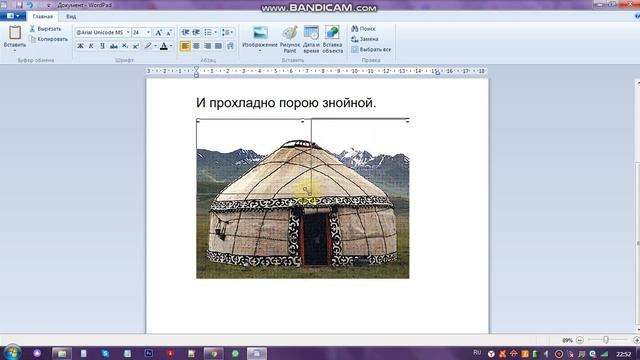Viewport: 640px width, 360px height.
Task: Expand Изображение dropdown arrow
Action: pos(260,51)
